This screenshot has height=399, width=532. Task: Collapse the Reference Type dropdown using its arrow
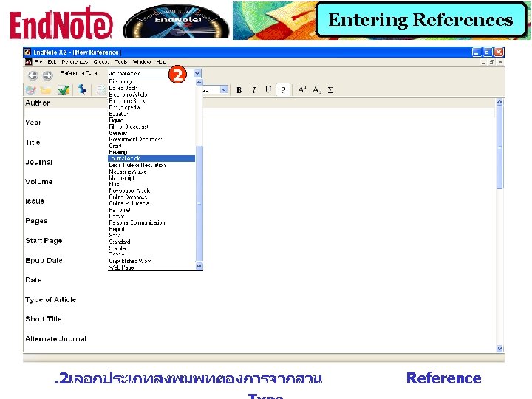(x=197, y=73)
